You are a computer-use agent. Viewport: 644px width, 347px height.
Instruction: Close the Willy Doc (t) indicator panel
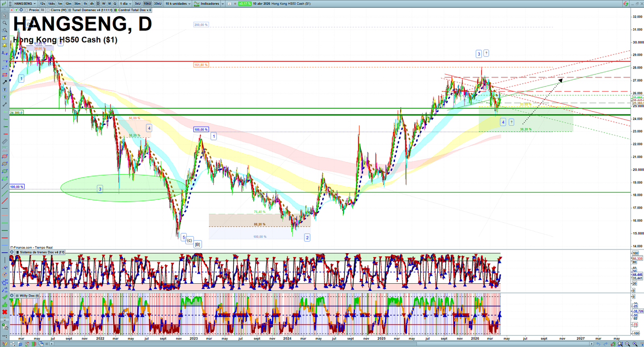(x=12, y=296)
